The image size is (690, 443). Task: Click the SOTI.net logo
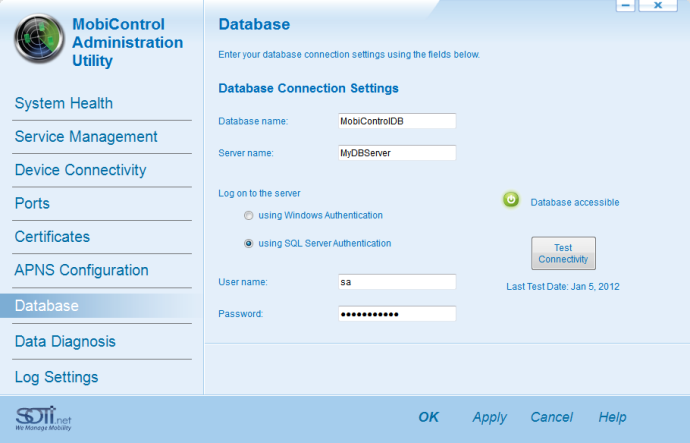pos(43,418)
